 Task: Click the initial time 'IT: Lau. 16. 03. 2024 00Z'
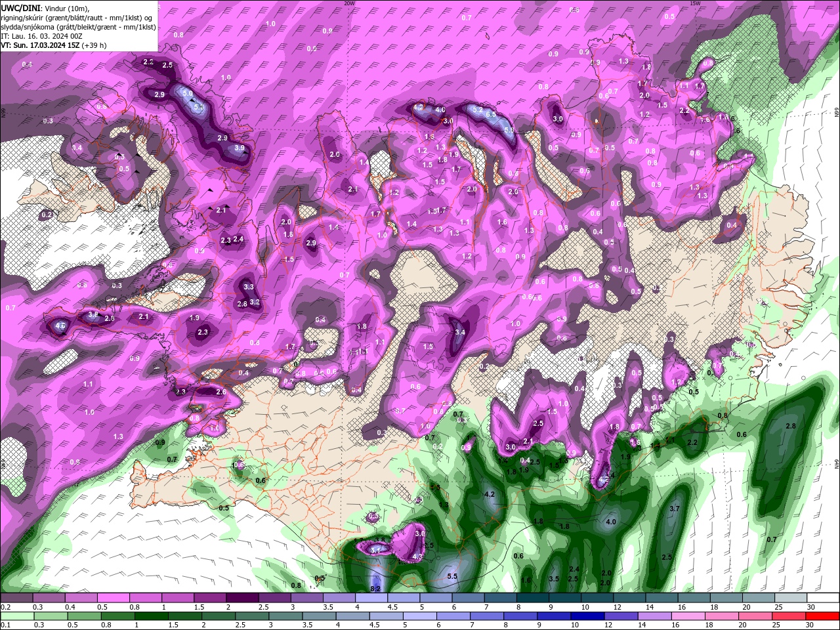tap(43, 36)
